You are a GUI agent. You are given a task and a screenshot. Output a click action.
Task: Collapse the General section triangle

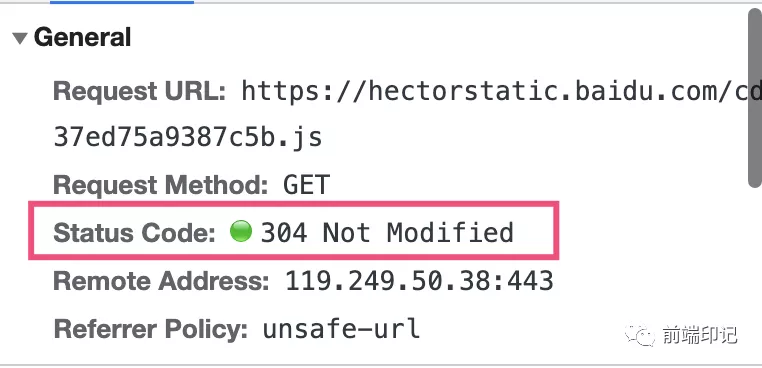tap(20, 38)
